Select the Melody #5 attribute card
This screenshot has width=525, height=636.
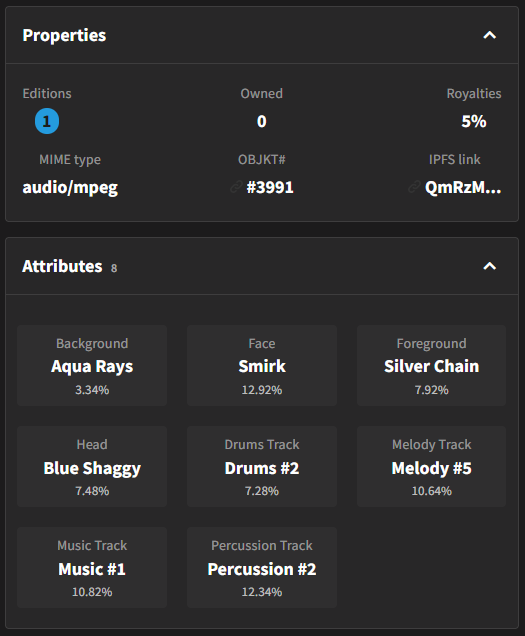coord(431,466)
